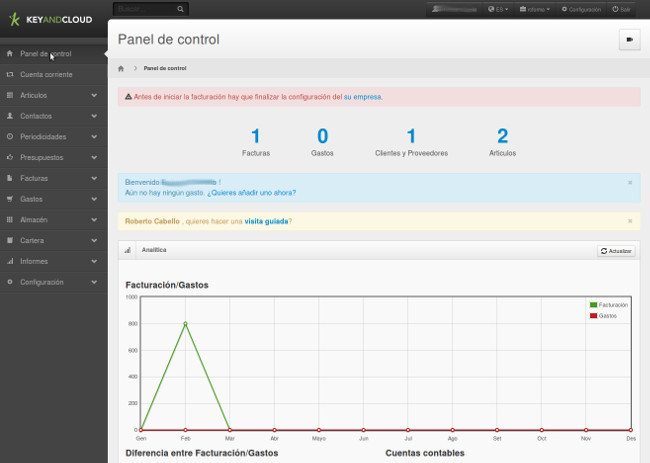
Task: Open Cuenta corriente in sidebar
Action: pos(46,74)
